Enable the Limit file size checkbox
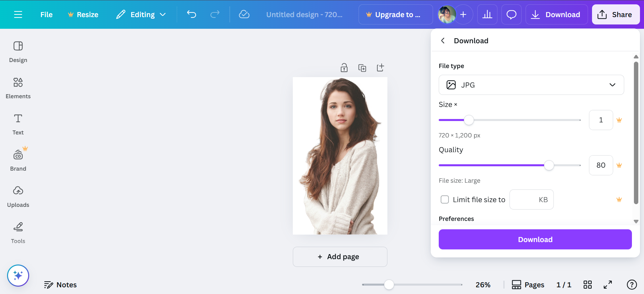Image resolution: width=644 pixels, height=294 pixels. pyautogui.click(x=445, y=199)
